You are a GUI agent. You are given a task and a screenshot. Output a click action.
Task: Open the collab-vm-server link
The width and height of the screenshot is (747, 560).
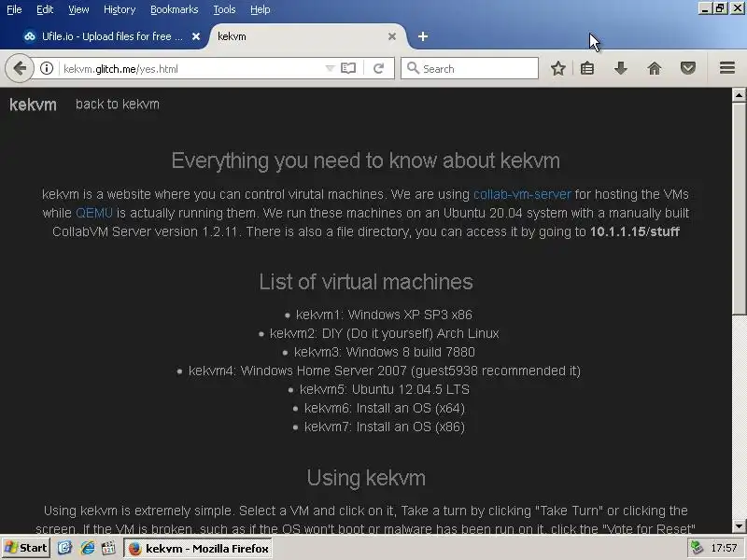(522, 194)
